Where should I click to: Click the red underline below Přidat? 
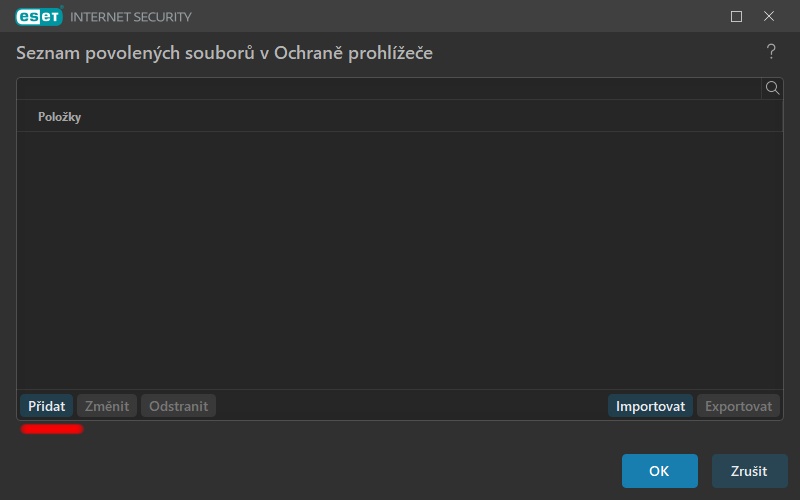point(52,429)
